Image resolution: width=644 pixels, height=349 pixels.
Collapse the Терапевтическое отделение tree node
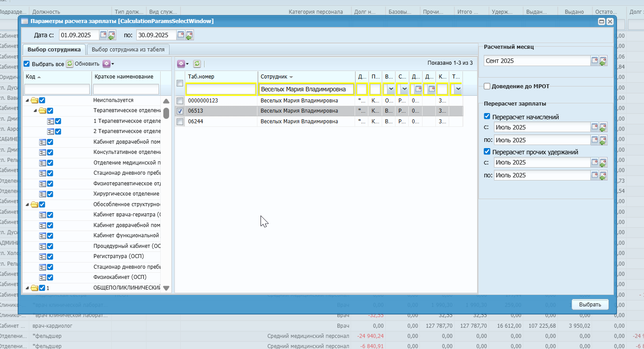pos(36,111)
